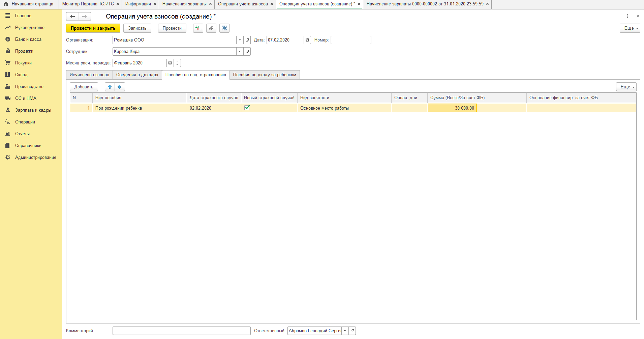The image size is (644, 339).
Task: Uncheck Новый страховой случай checkbox
Action: pyautogui.click(x=247, y=108)
